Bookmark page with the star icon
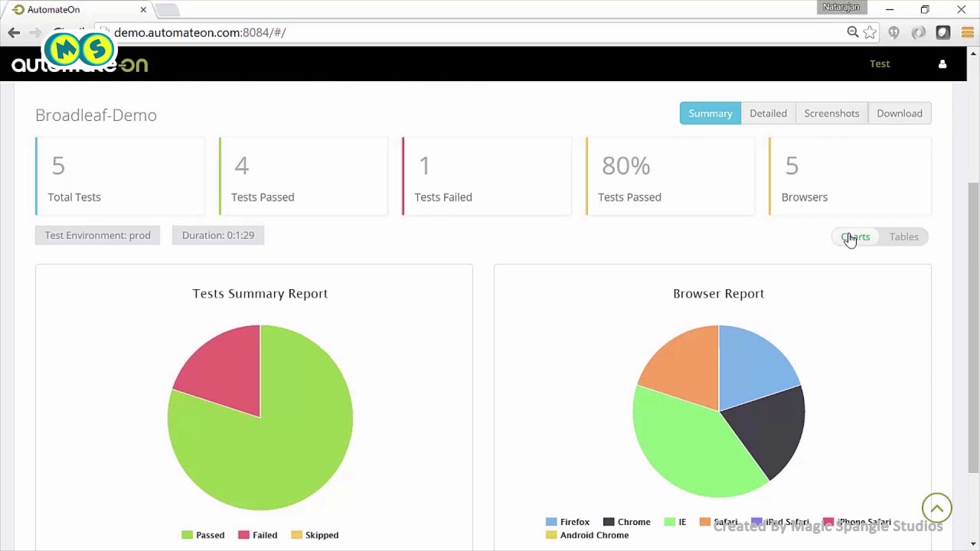Image resolution: width=980 pixels, height=551 pixels. coord(870,32)
